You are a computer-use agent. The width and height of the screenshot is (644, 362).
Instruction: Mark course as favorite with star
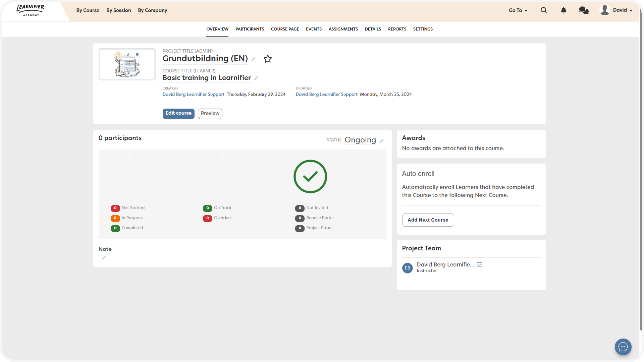[268, 59]
